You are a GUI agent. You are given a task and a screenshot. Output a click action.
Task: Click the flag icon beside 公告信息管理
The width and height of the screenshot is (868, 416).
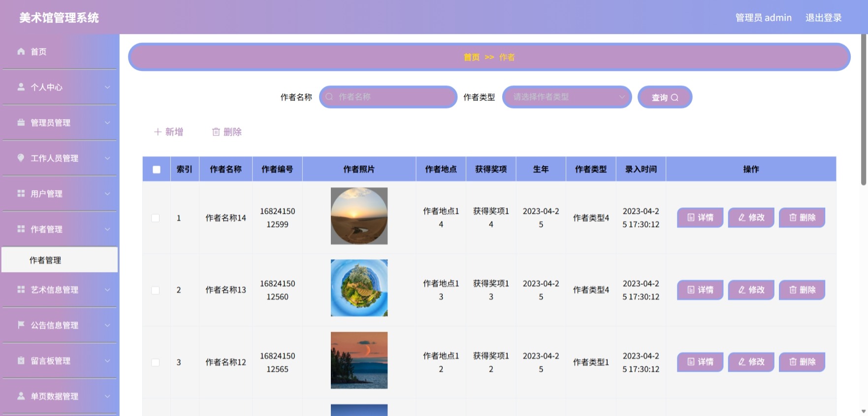tap(21, 325)
